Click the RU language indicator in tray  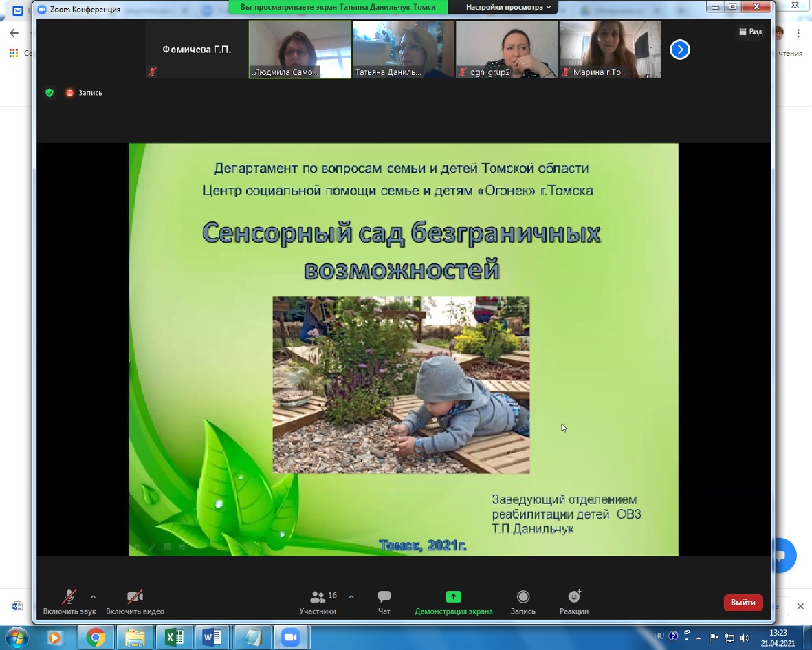[x=659, y=636]
